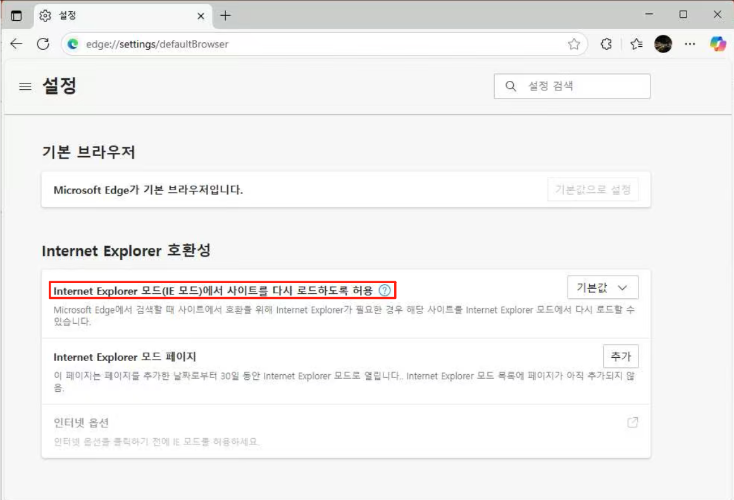Maximize the Edge window
The image size is (734, 500).
pos(683,15)
